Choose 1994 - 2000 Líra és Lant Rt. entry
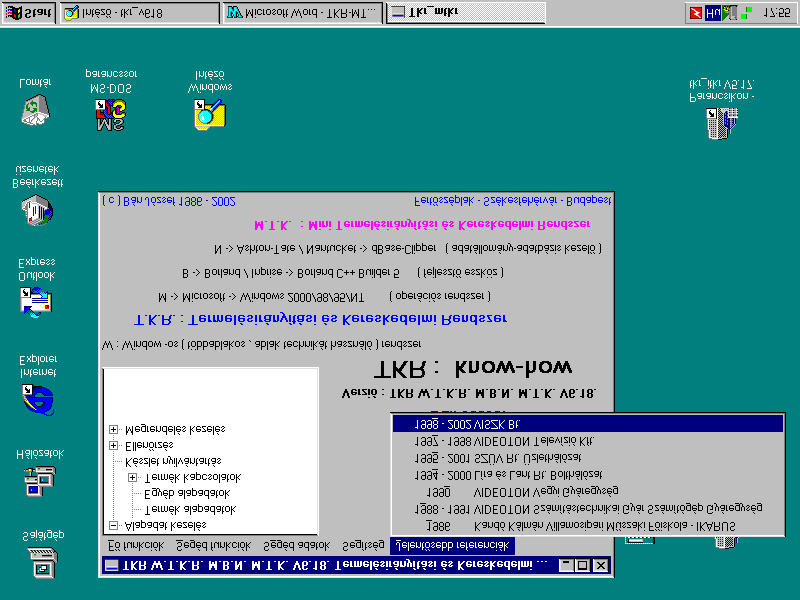The height and width of the screenshot is (600, 800). pos(588,475)
